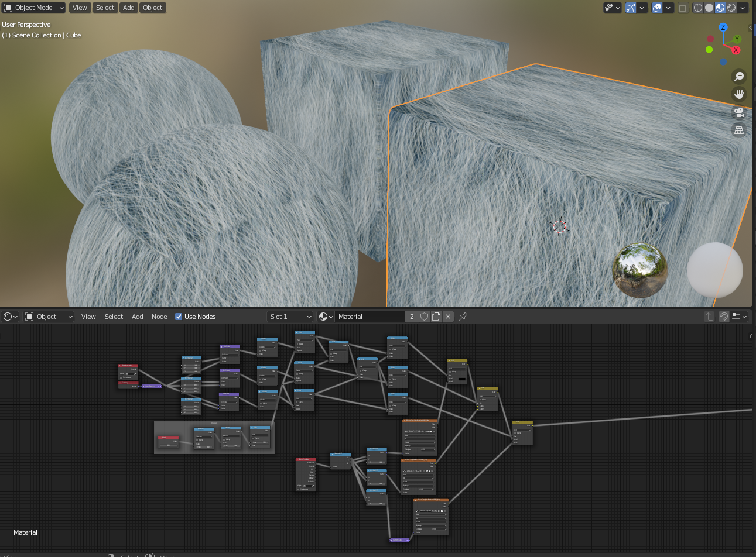Expand the node editor sidebar arrow

751,336
